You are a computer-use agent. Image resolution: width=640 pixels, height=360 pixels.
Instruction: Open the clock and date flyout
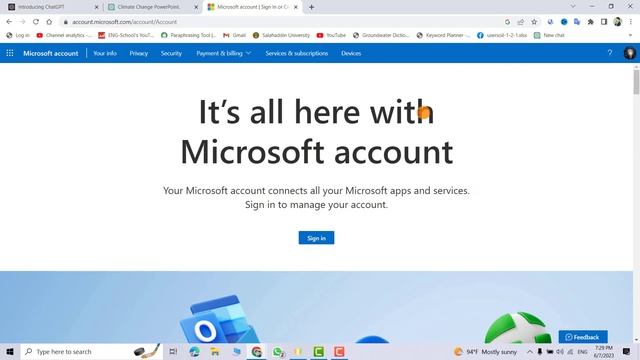tap(604, 351)
